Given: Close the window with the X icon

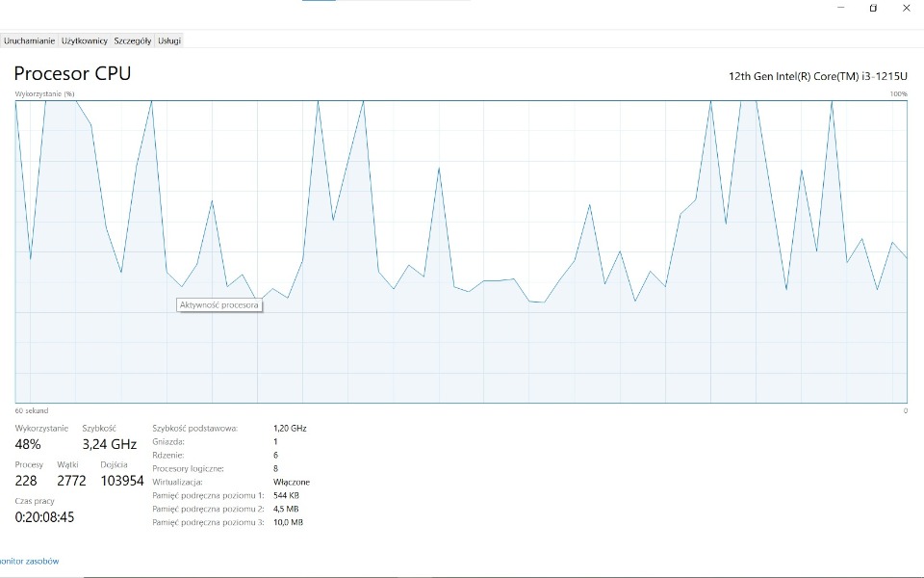Looking at the screenshot, I should pos(906,8).
